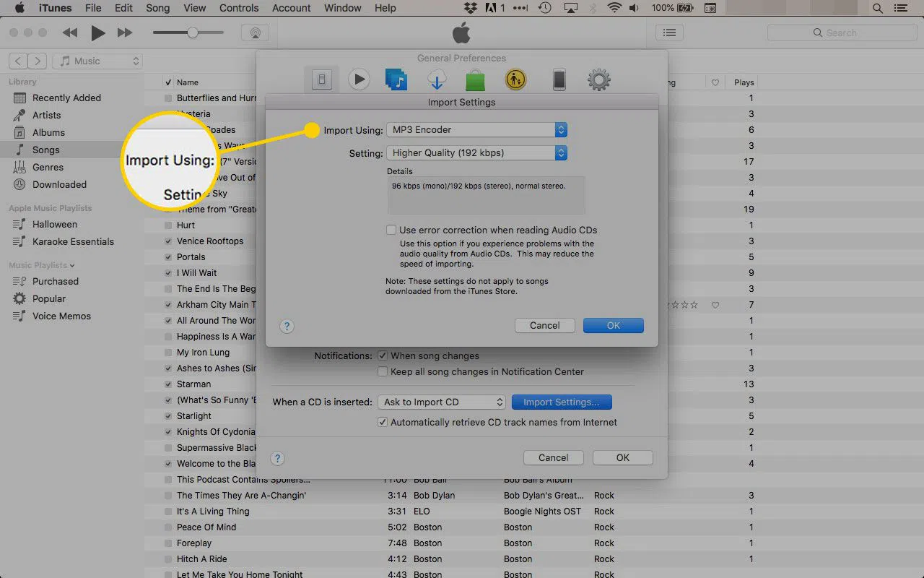Click OK in Import Settings dialog
The image size is (924, 578).
[x=614, y=326]
